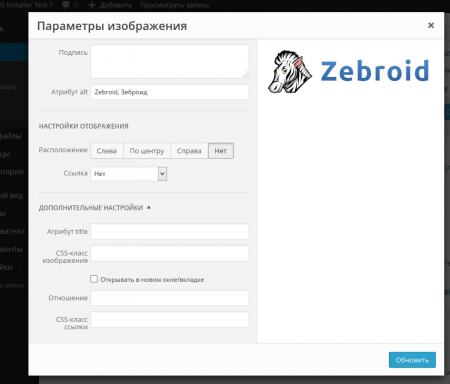Image resolution: width=450 pixels, height=384 pixels.
Task: Select По центру alignment option
Action: pos(147,151)
